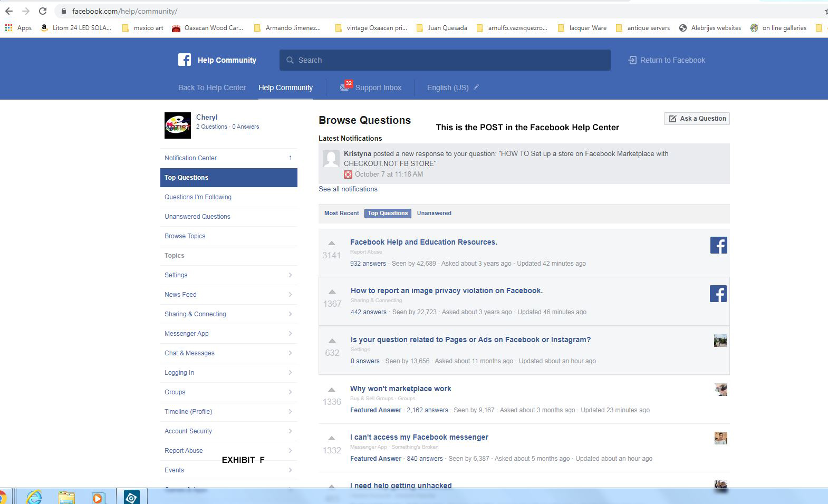Expand the News Feed topic chevron
This screenshot has width=828, height=504.
click(x=290, y=294)
